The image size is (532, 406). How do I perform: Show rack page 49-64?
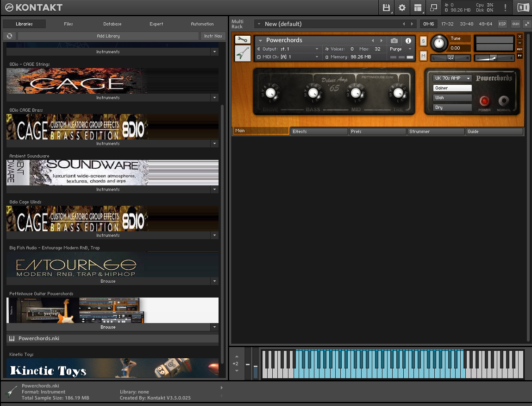point(486,24)
